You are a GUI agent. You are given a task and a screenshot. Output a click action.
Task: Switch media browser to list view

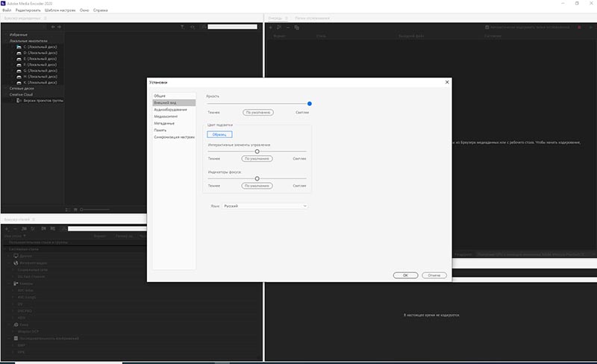coord(68,210)
